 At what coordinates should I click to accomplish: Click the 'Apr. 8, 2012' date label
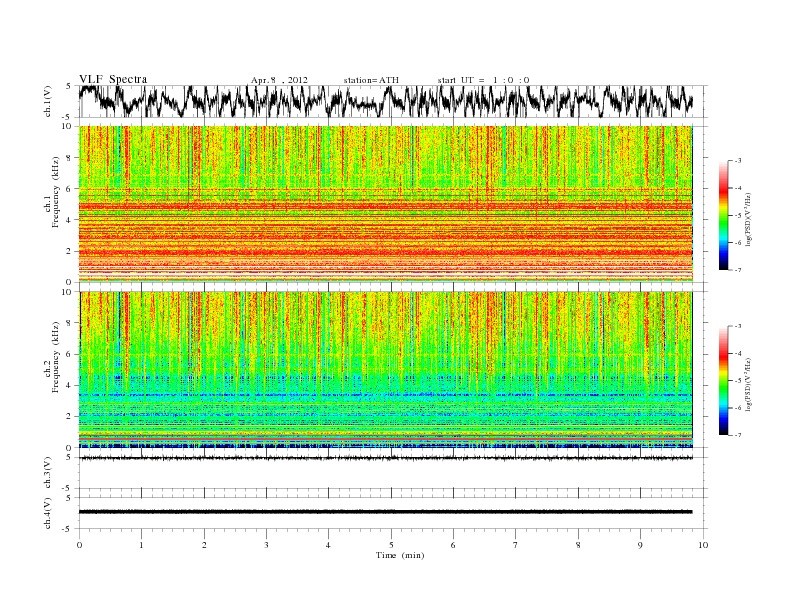coord(279,80)
